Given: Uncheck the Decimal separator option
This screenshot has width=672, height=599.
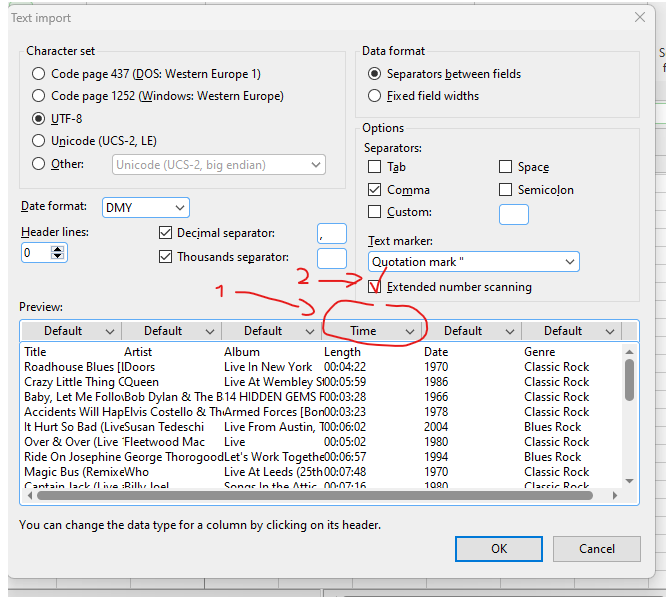Looking at the screenshot, I should click(x=166, y=233).
